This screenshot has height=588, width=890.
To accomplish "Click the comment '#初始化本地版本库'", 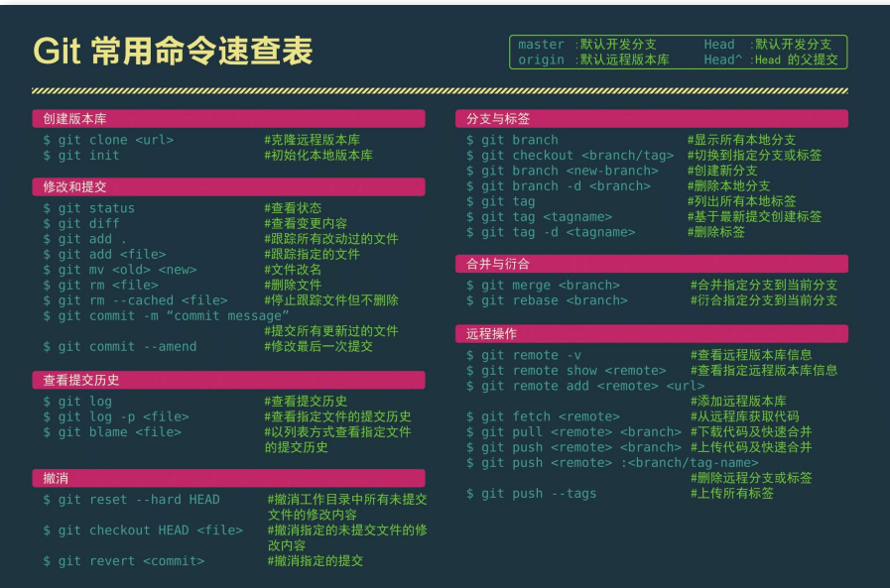I will pyautogui.click(x=318, y=156).
